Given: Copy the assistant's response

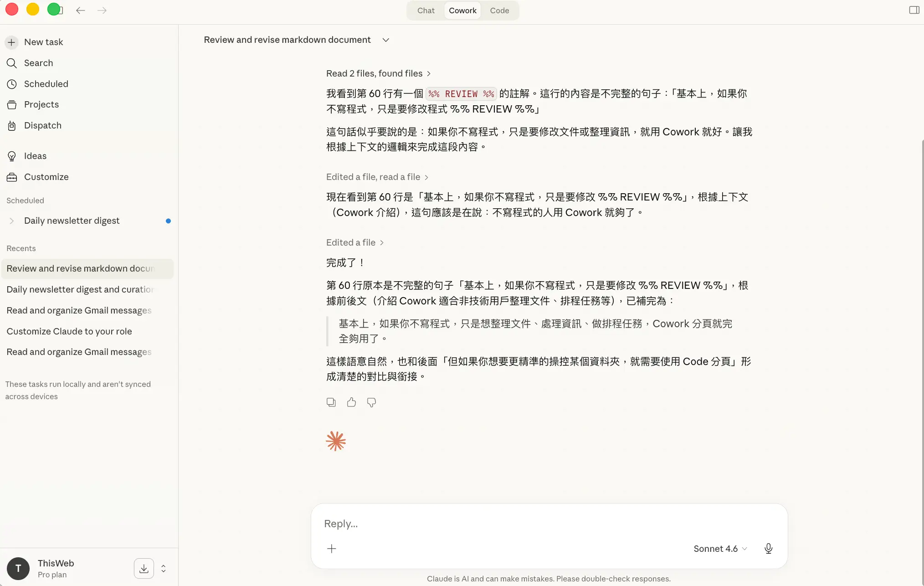Looking at the screenshot, I should point(331,402).
